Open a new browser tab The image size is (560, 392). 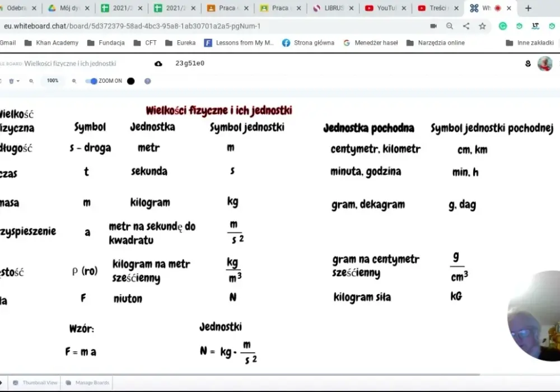(x=528, y=8)
